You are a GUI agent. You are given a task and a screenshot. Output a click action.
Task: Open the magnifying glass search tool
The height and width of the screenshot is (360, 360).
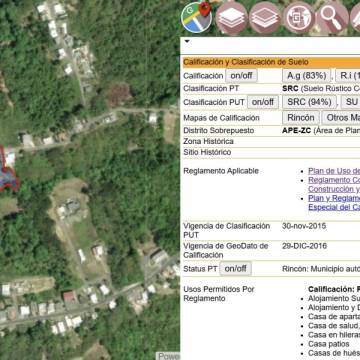point(333,18)
